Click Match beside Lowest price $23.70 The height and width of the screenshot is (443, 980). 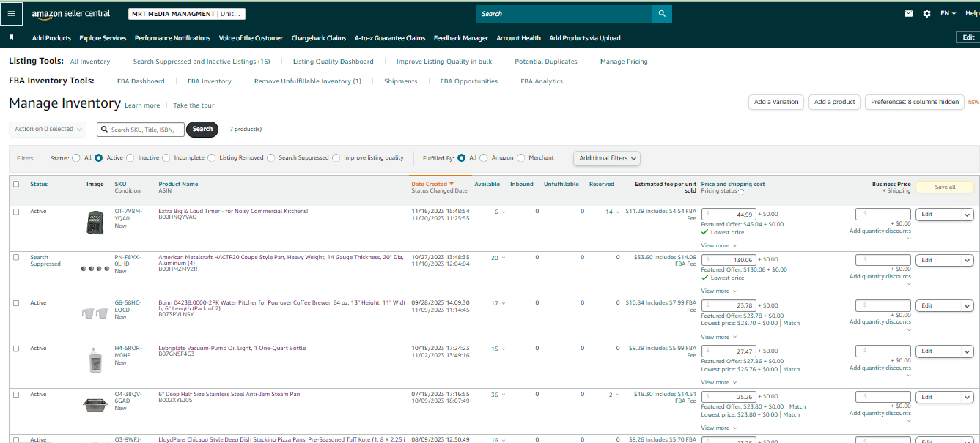(x=792, y=323)
